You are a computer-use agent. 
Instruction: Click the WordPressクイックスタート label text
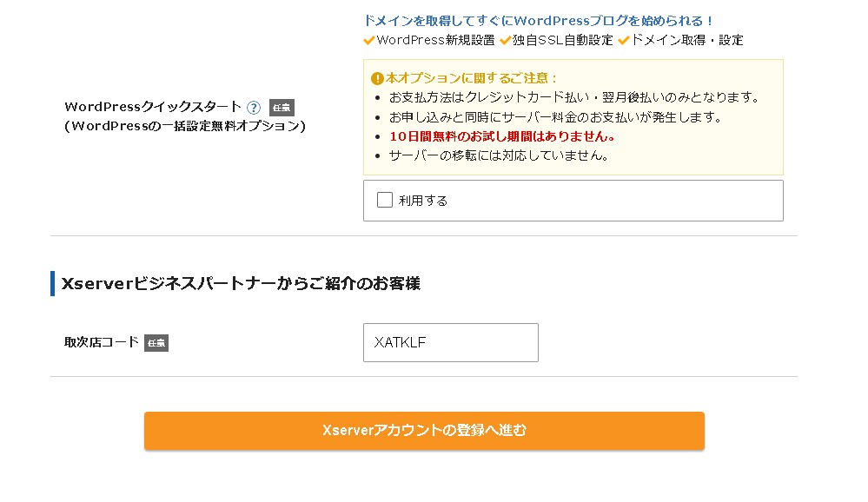click(x=153, y=107)
